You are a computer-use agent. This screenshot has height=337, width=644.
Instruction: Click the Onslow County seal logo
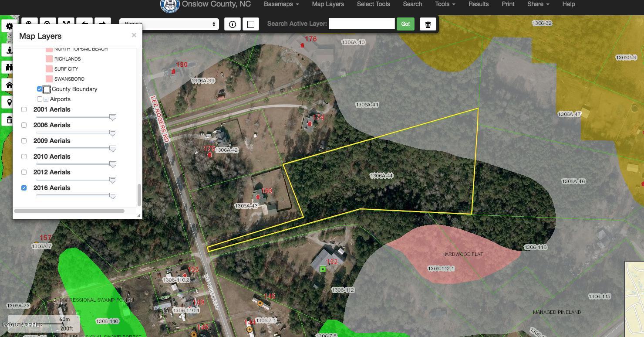click(170, 5)
